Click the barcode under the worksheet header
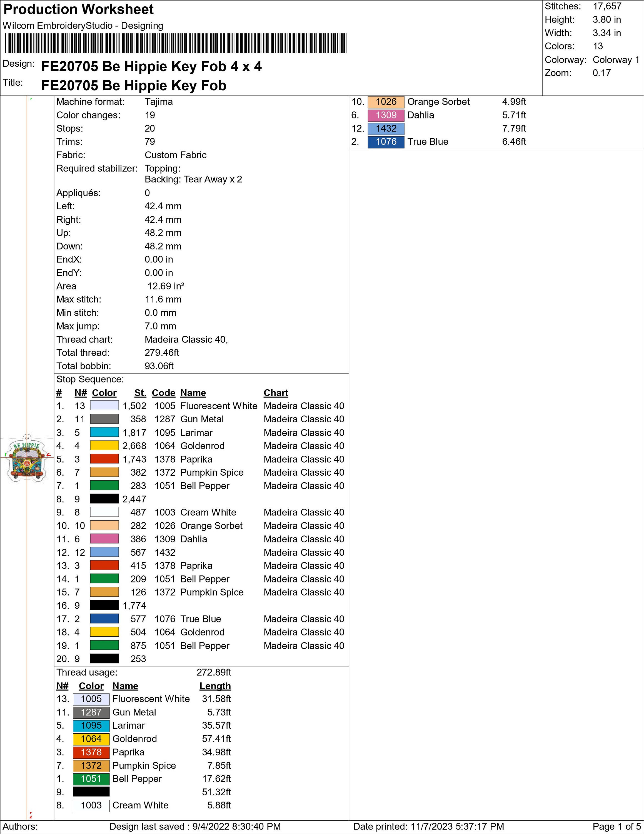The height and width of the screenshot is (834, 644). pos(176,43)
